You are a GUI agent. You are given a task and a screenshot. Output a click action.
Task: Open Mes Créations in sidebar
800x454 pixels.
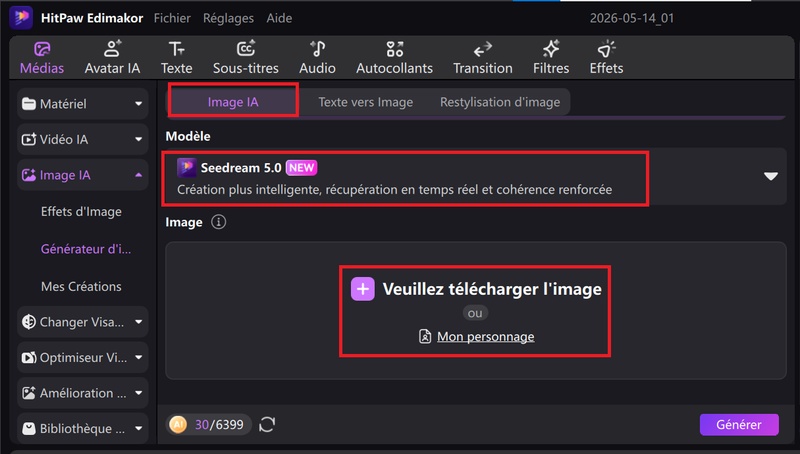point(81,287)
